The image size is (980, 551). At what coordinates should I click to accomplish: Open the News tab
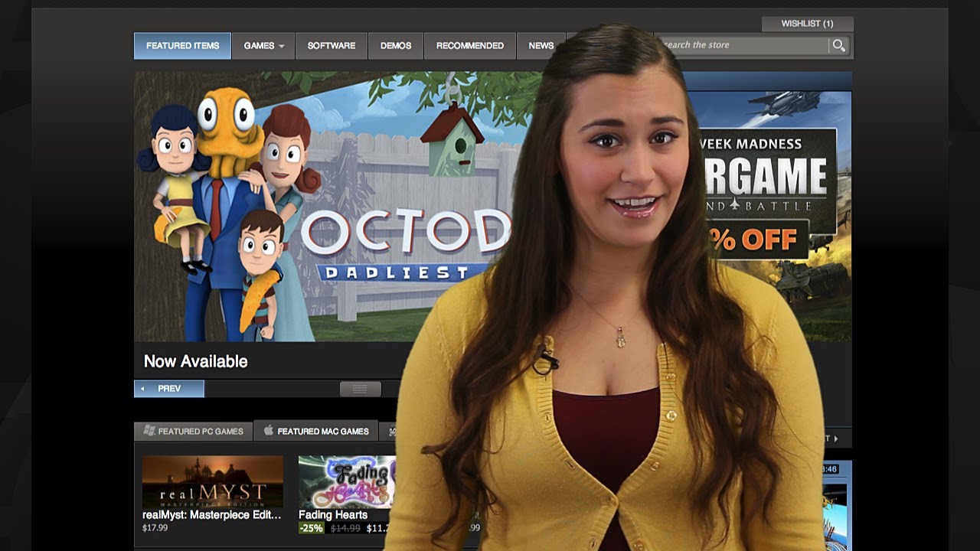coord(541,46)
